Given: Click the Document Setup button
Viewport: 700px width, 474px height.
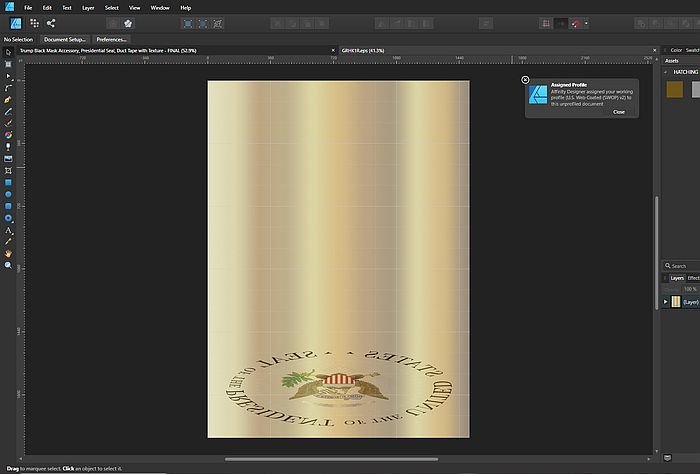Looking at the screenshot, I should [65, 39].
